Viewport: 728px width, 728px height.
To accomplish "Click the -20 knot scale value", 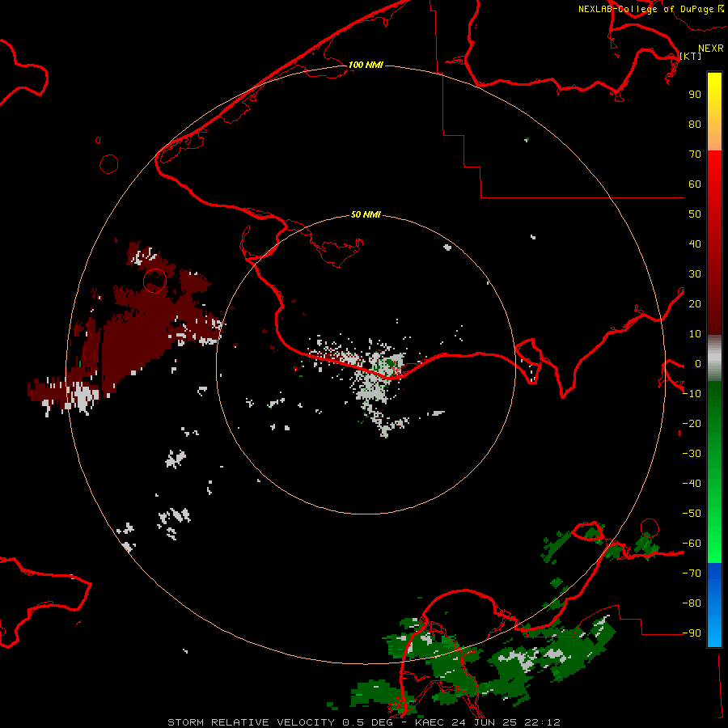I will click(x=692, y=423).
